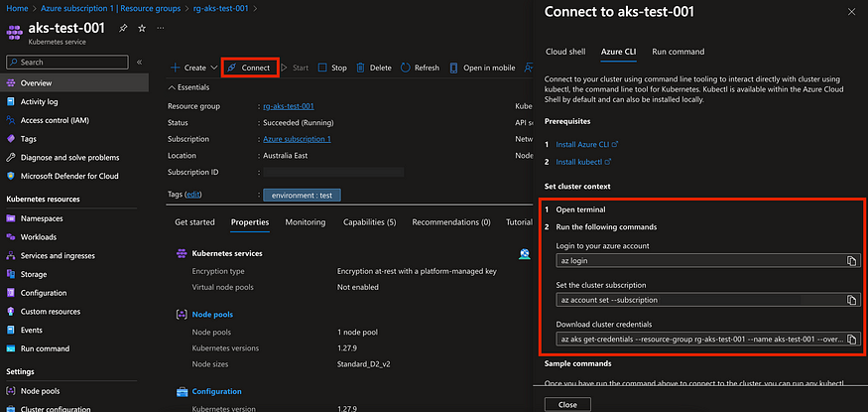This screenshot has width=868, height=412.
Task: Open the Node pools properties heading link
Action: tap(212, 315)
